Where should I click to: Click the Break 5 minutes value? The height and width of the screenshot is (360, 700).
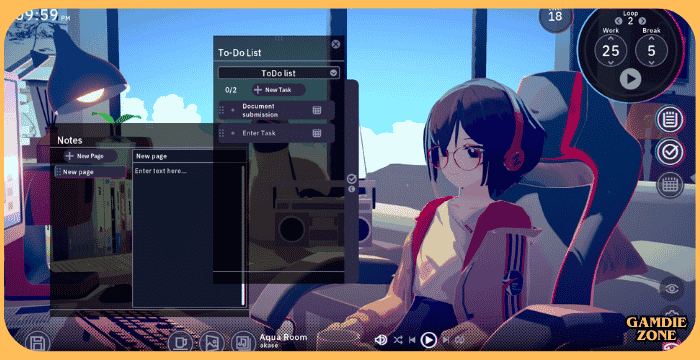pyautogui.click(x=651, y=51)
